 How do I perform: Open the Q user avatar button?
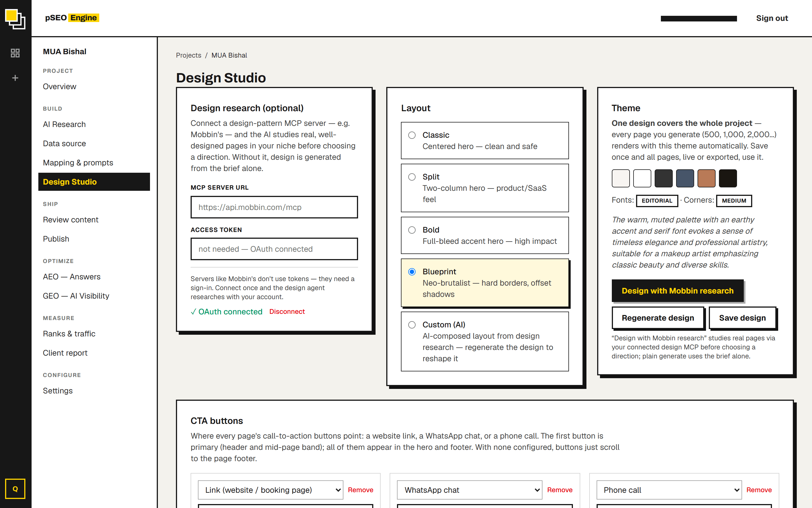[x=15, y=489]
